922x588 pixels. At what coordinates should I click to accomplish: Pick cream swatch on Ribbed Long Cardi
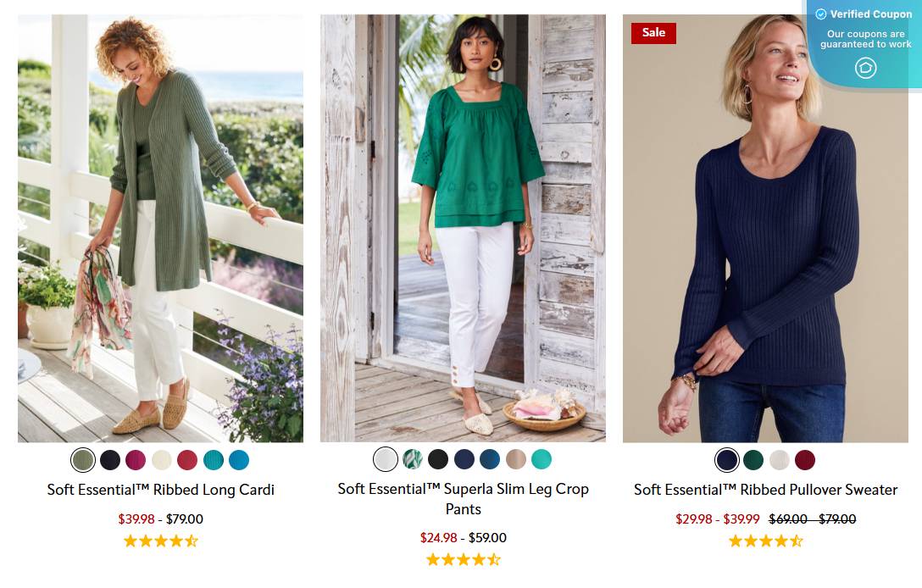click(x=161, y=460)
